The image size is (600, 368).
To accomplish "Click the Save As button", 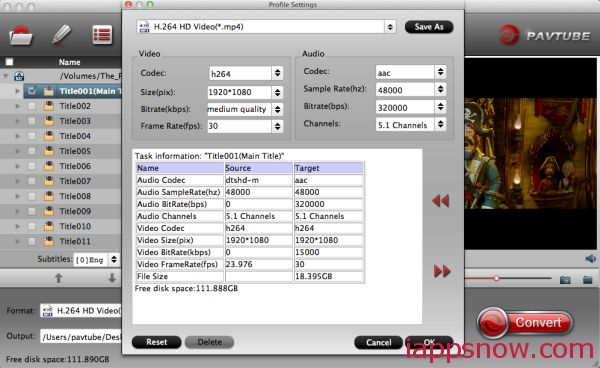I will [429, 27].
